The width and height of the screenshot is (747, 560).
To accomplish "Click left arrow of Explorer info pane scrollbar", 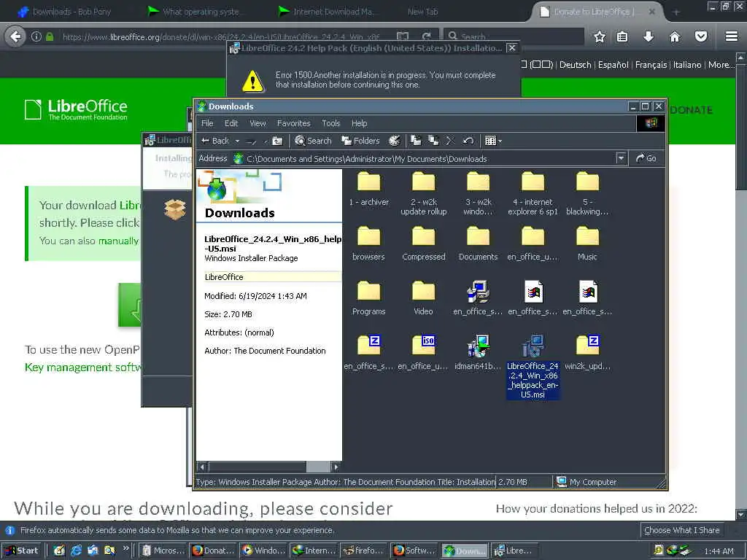I will pyautogui.click(x=202, y=467).
